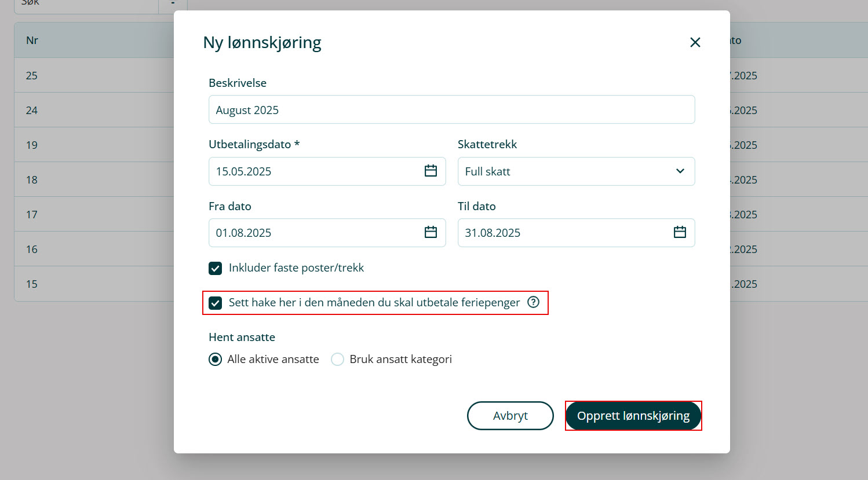Select Alle aktive ansatte option
The width and height of the screenshot is (868, 480).
(215, 360)
